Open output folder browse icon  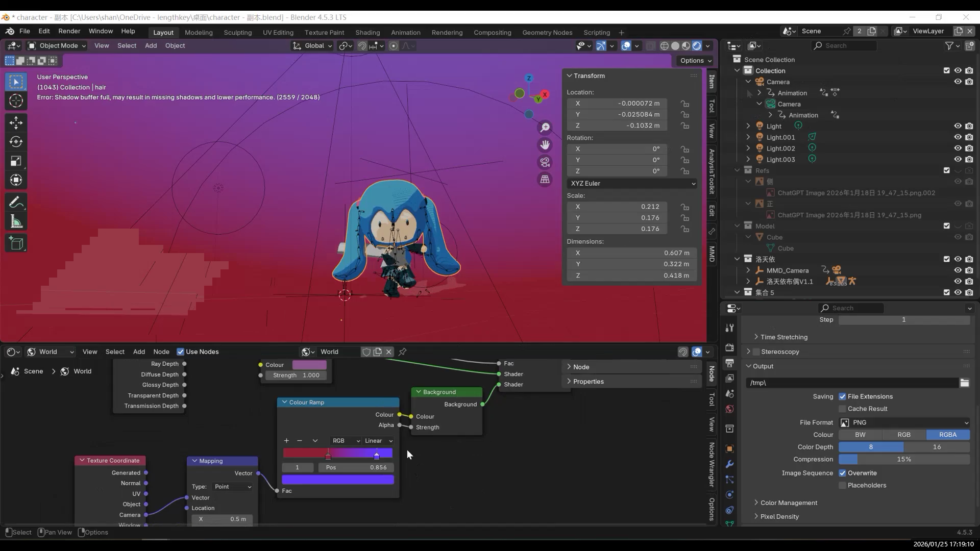964,383
